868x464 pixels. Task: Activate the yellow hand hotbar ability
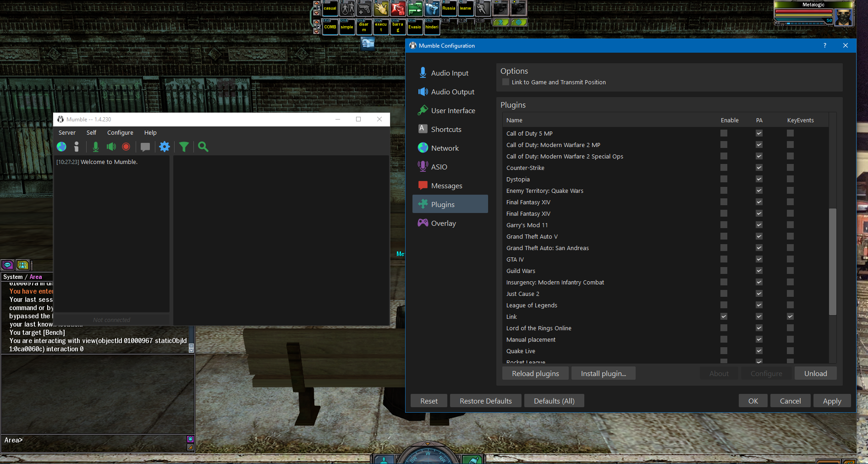(x=381, y=8)
